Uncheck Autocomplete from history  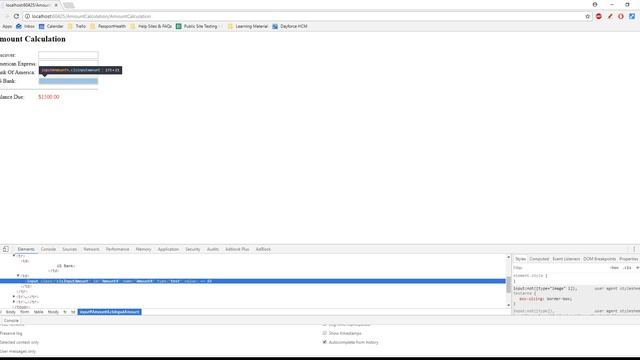coord(325,342)
